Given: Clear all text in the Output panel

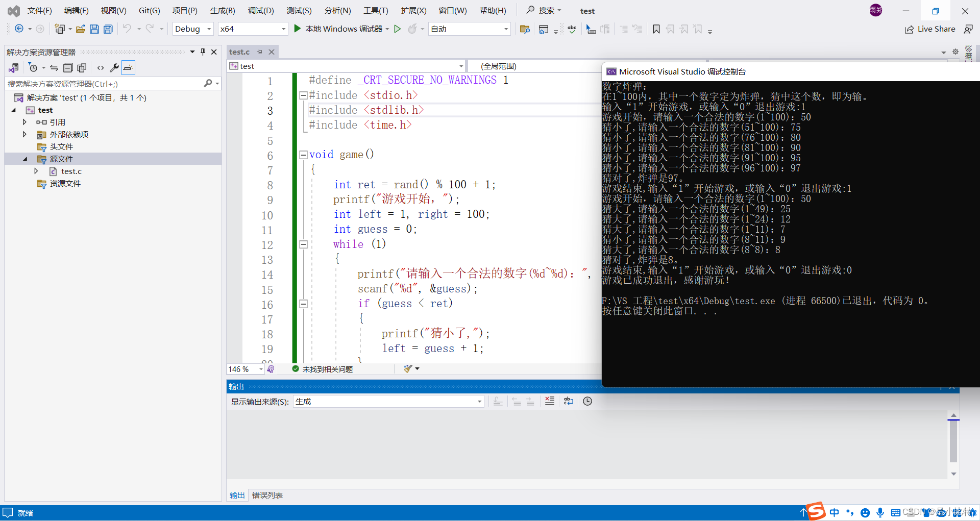Looking at the screenshot, I should (x=550, y=402).
